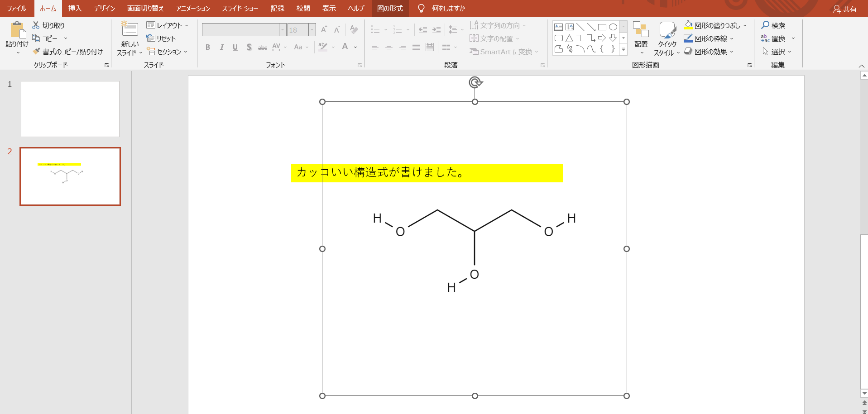Open the Layout (レイアウト) dropdown
Image resolution: width=868 pixels, height=414 pixels.
(167, 25)
